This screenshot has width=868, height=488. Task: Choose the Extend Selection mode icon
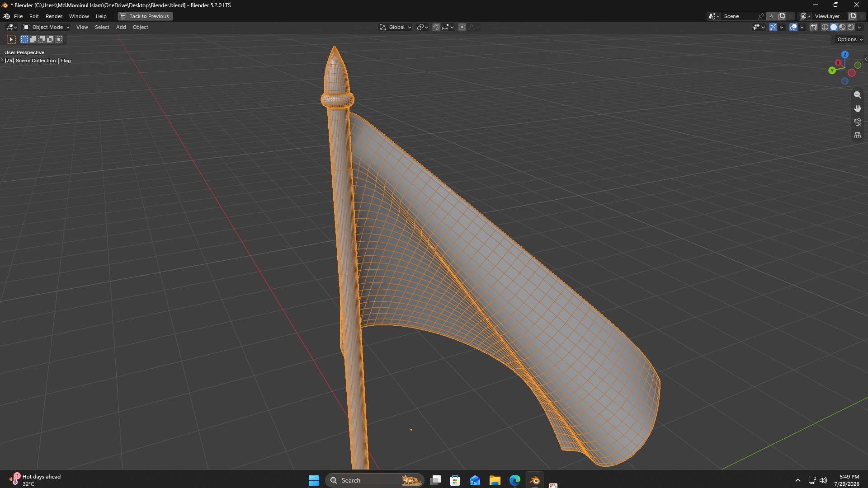click(x=33, y=39)
